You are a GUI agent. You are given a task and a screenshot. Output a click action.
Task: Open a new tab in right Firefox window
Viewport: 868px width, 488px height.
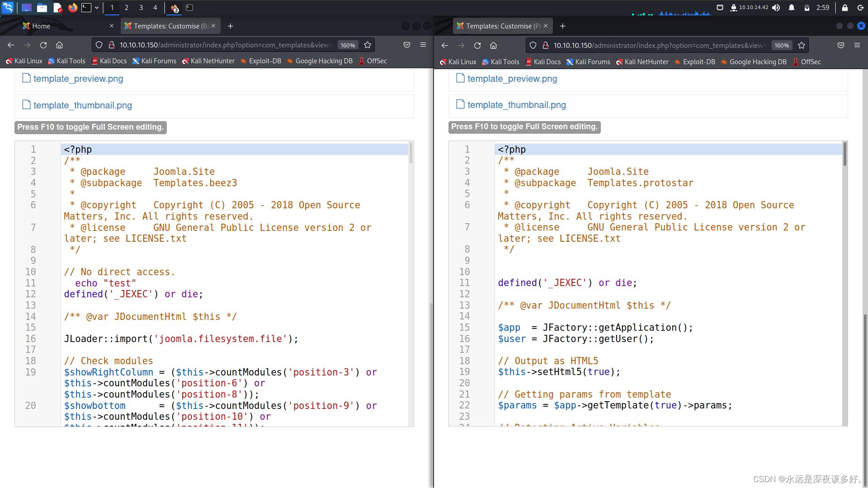563,26
